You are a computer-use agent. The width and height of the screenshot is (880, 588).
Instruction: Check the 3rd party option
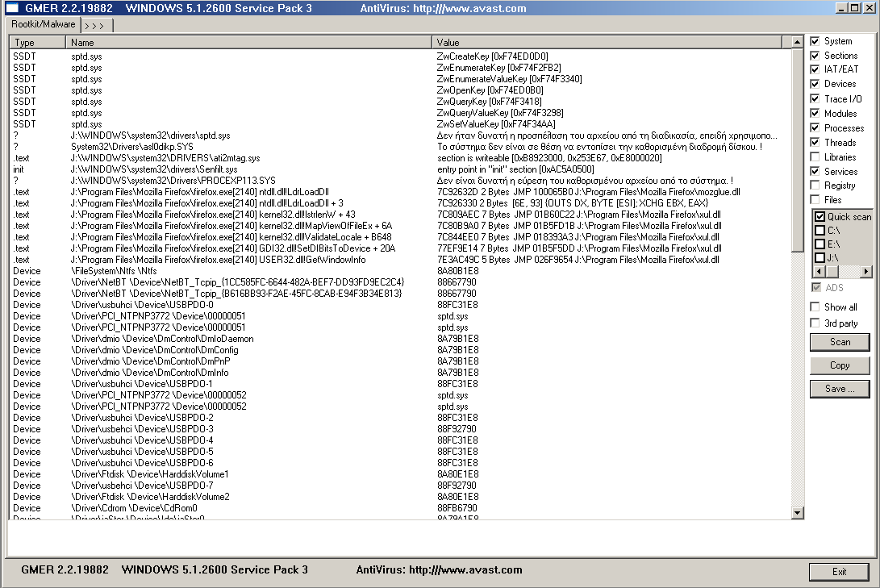(x=815, y=323)
